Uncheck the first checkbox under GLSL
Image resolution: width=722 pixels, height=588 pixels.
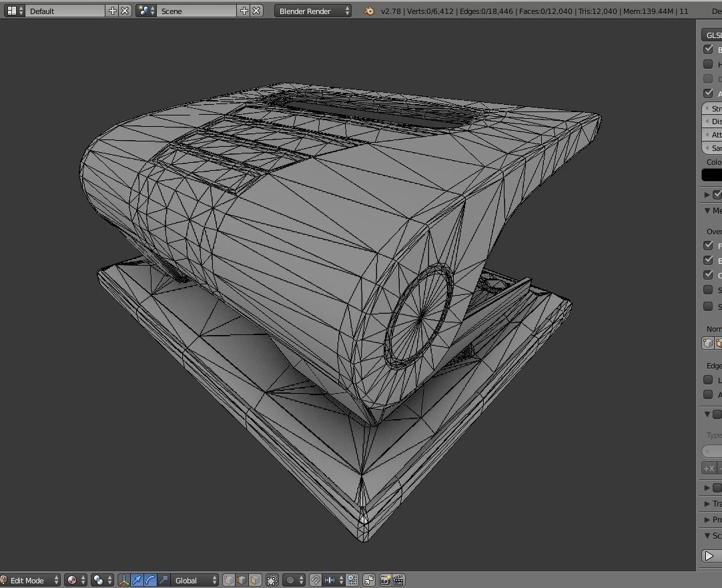coord(708,49)
